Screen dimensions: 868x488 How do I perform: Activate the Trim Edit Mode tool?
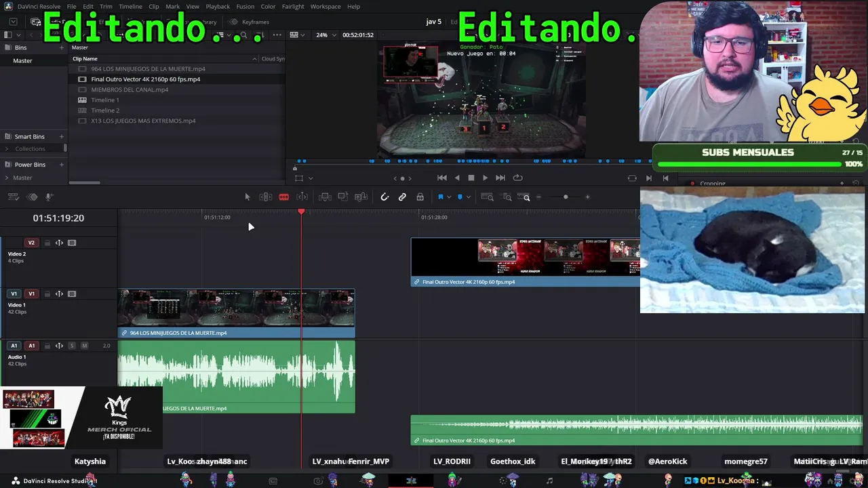[266, 197]
